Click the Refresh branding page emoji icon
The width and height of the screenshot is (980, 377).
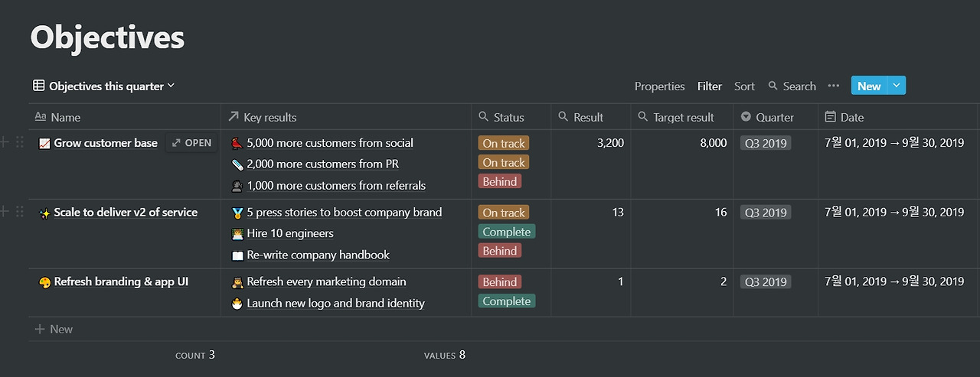(x=44, y=282)
